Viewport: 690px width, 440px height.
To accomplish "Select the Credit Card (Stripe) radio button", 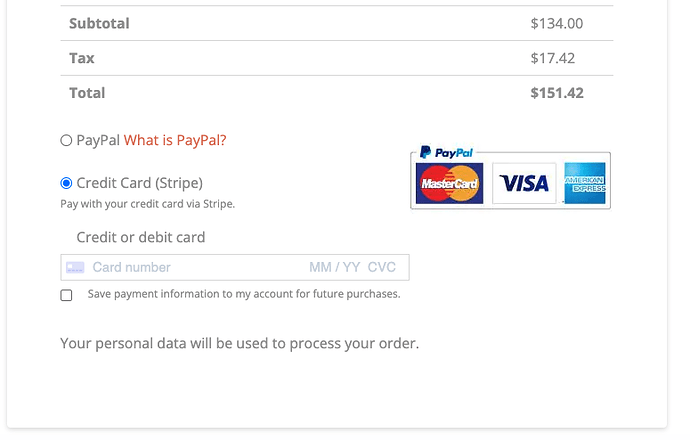I will (x=66, y=183).
